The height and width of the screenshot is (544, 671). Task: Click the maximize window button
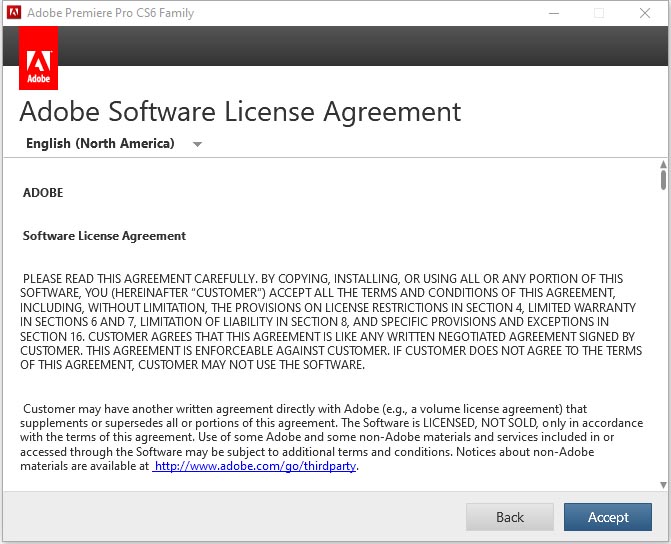pos(599,13)
